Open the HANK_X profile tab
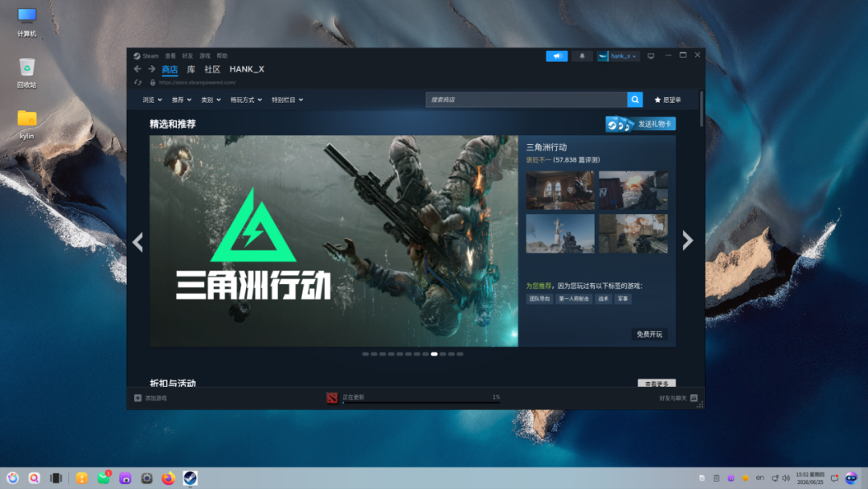Screen dimensions: 868x489 tap(247, 69)
